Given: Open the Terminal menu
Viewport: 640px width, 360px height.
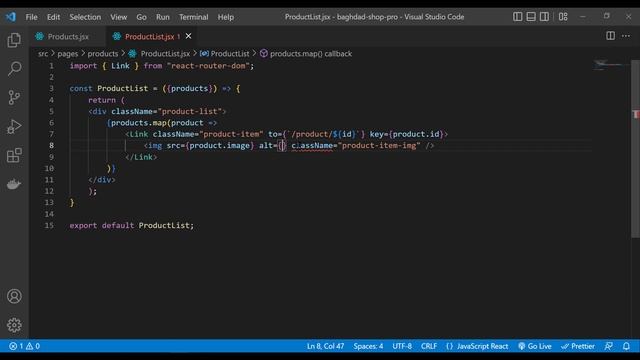Looking at the screenshot, I should tap(193, 17).
